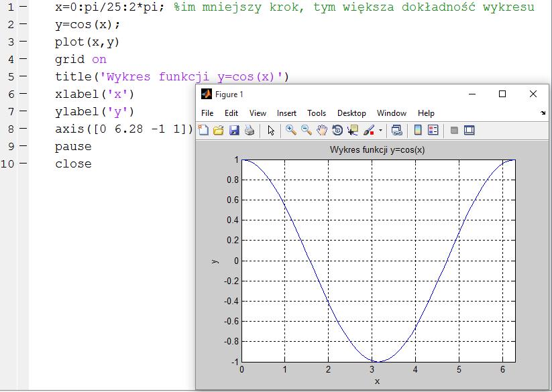
Task: Open the Desktop menu of Figure 1
Action: click(x=351, y=113)
